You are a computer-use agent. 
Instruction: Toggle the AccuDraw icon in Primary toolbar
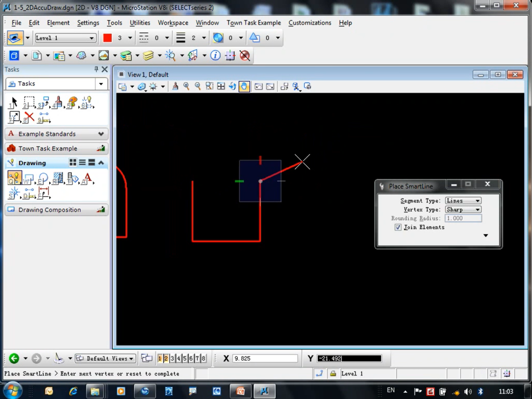coord(230,55)
